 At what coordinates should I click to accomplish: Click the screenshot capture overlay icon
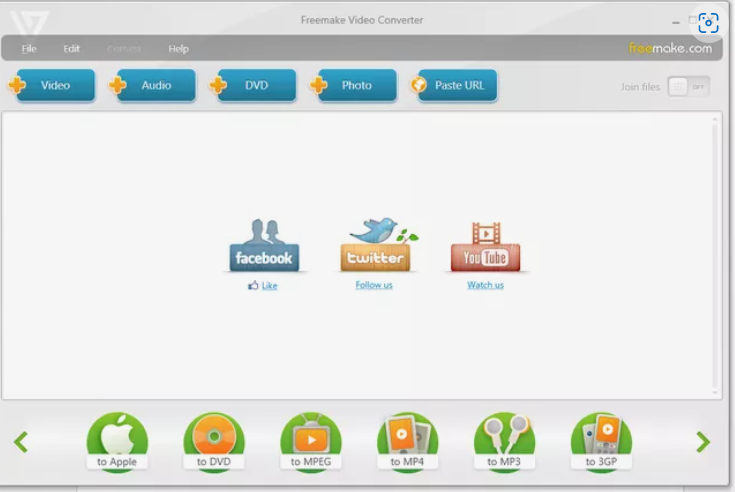click(708, 22)
